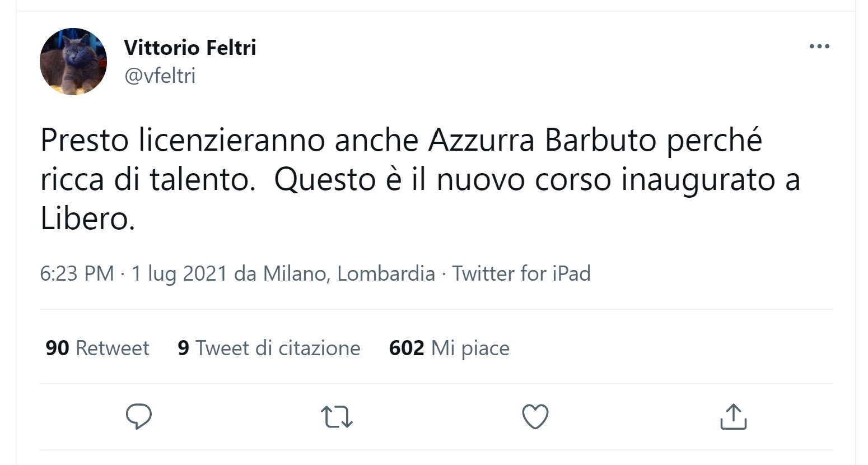The width and height of the screenshot is (868, 465).
Task: Open the three-dot more options menu
Action: point(819,46)
